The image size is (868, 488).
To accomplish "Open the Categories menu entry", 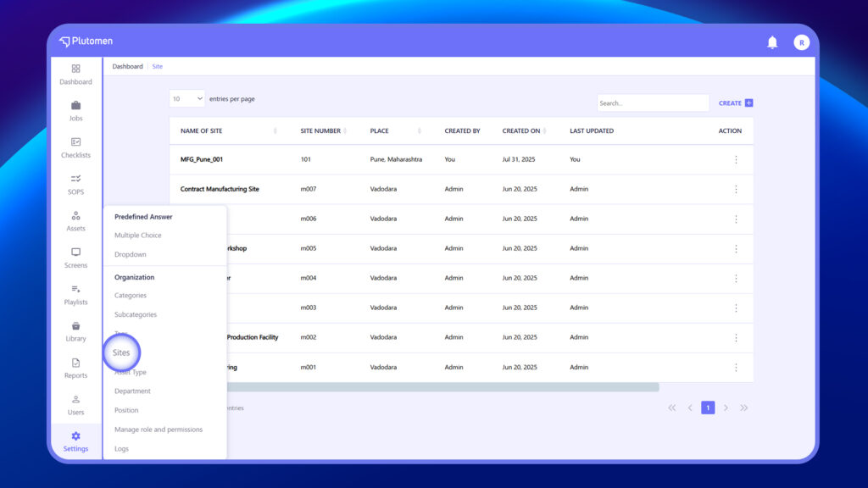I will point(130,296).
